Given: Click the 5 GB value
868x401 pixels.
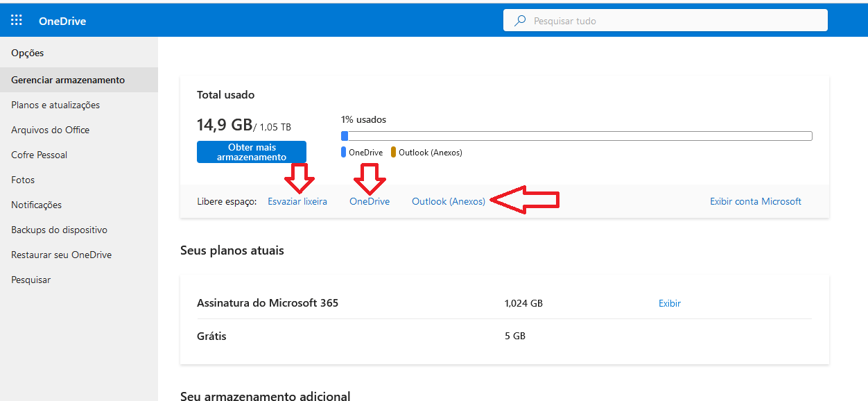Looking at the screenshot, I should [515, 336].
